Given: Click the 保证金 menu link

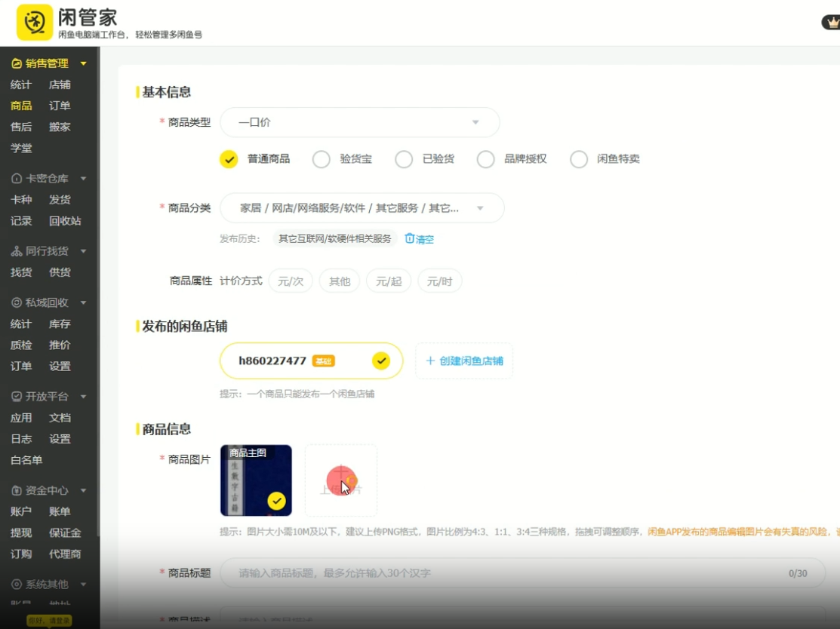Looking at the screenshot, I should click(x=65, y=532).
